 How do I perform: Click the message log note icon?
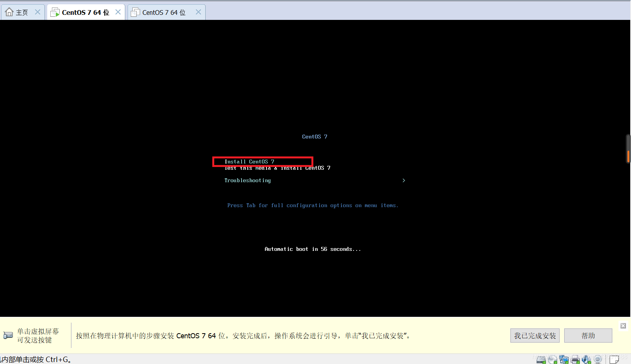point(614,359)
